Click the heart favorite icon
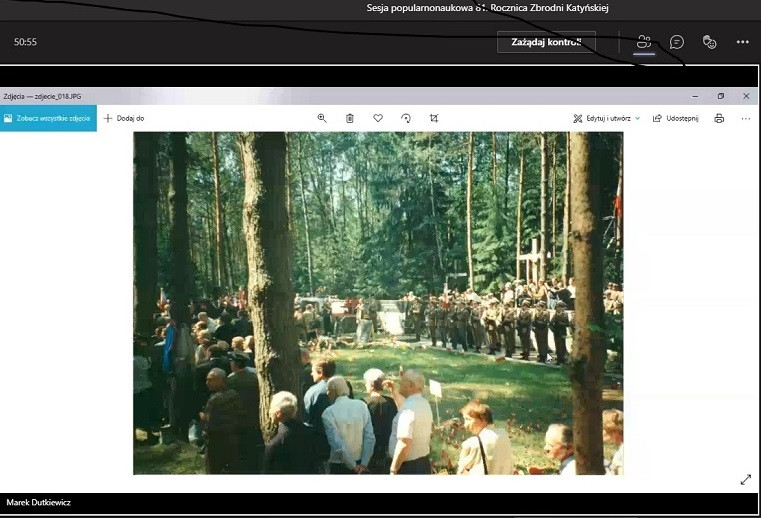The height and width of the screenshot is (518, 761). 378,118
